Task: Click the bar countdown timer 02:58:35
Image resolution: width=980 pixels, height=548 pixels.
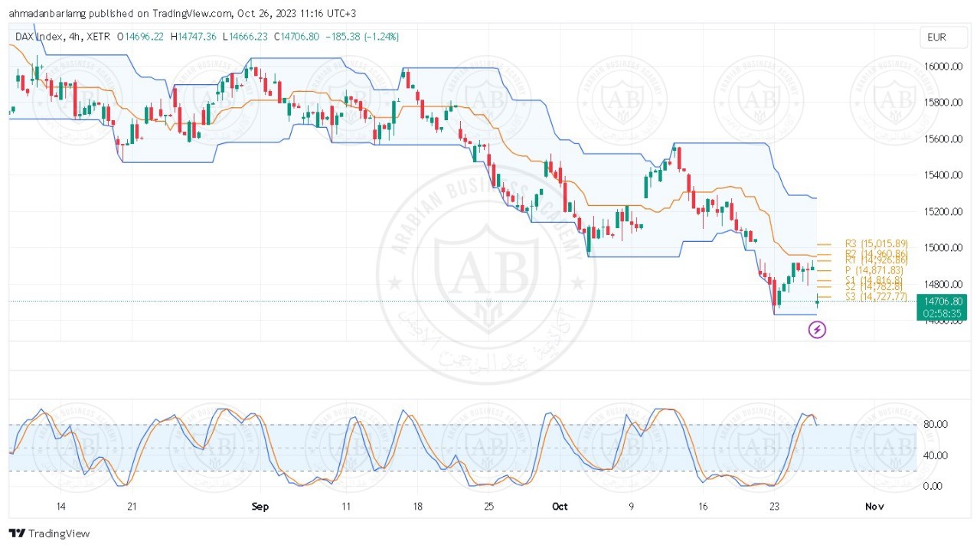Action: pos(943,314)
